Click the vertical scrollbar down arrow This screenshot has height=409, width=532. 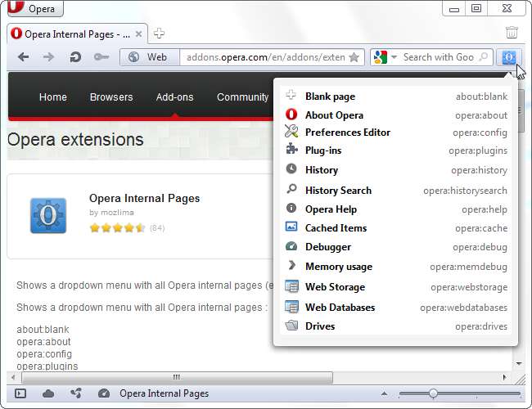click(x=519, y=363)
